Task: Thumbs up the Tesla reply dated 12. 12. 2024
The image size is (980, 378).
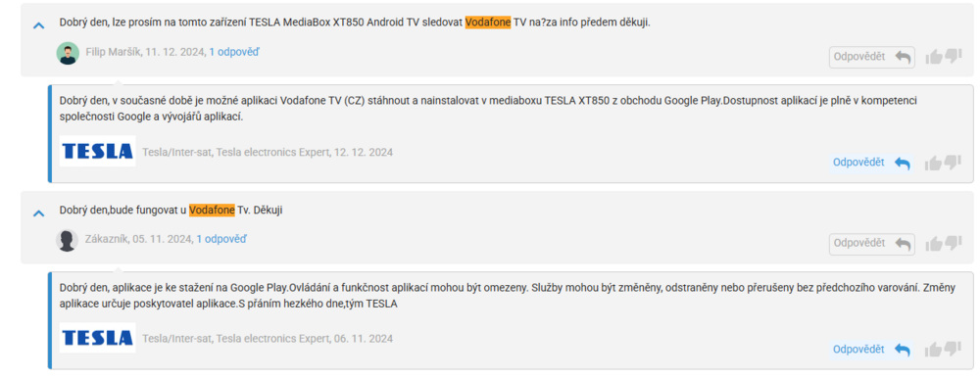Action: point(934,164)
